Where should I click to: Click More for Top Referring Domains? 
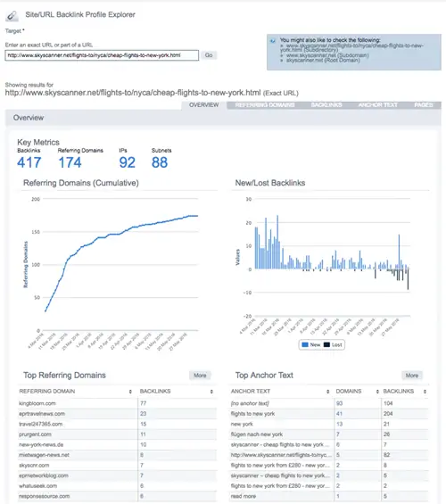(x=200, y=376)
